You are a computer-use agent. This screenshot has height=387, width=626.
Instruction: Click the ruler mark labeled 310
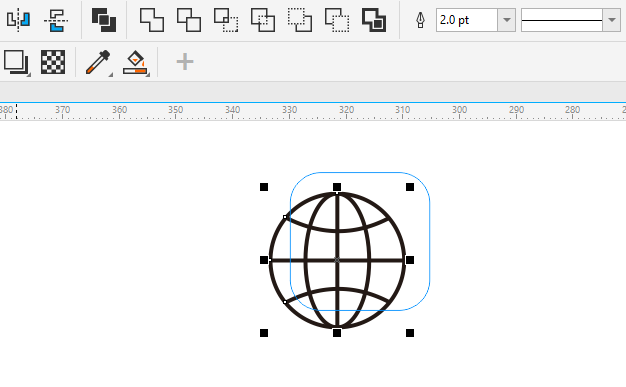pyautogui.click(x=402, y=110)
